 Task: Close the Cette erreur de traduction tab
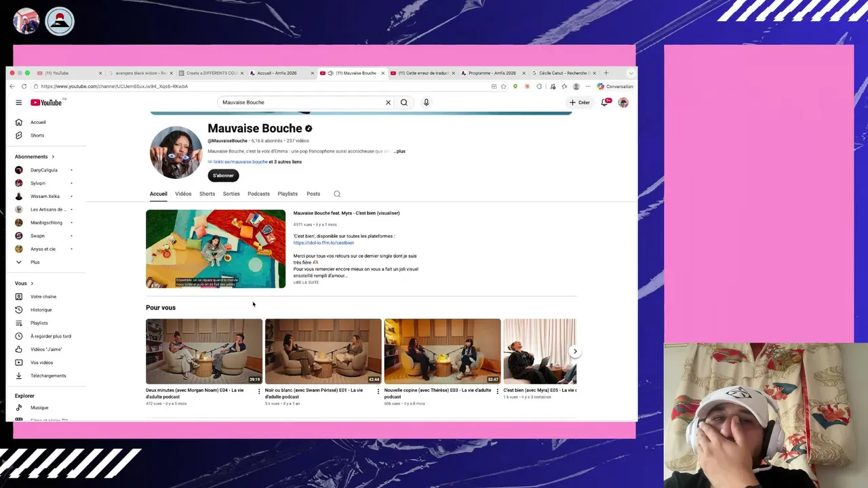point(454,73)
